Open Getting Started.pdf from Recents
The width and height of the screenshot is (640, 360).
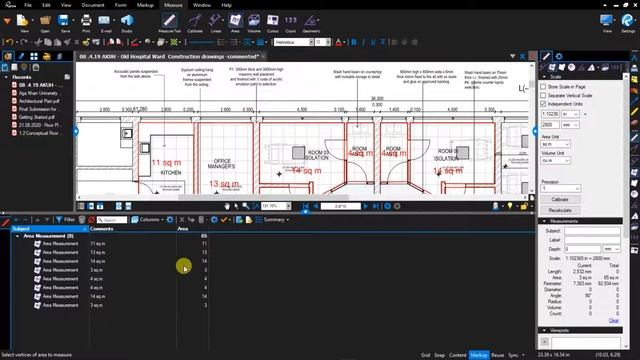click(36, 117)
